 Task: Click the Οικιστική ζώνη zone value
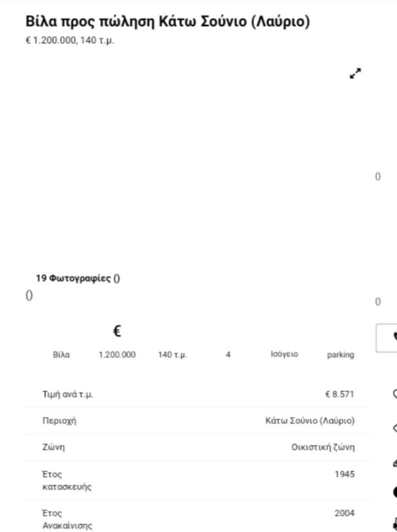point(323,448)
